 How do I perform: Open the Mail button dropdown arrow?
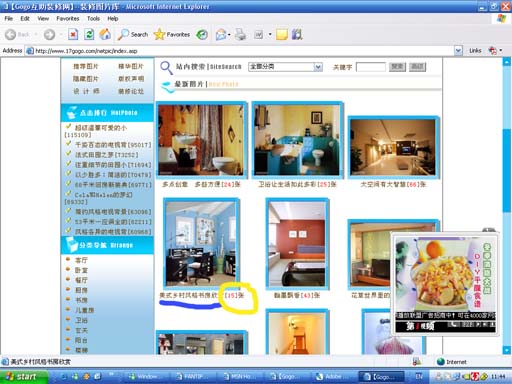229,35
